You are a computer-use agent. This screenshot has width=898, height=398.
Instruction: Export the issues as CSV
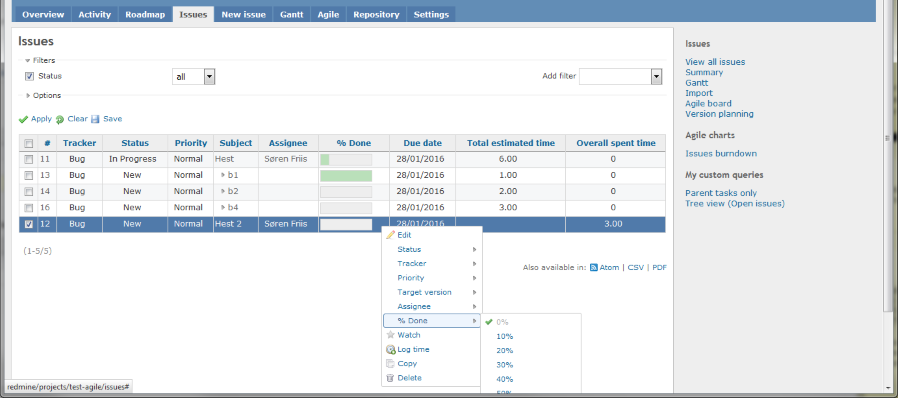[x=635, y=267]
